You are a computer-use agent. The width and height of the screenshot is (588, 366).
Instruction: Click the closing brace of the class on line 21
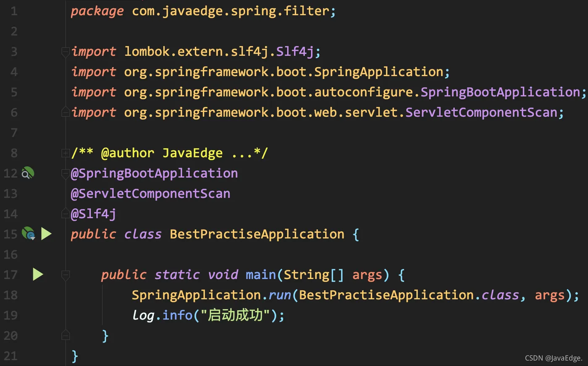[75, 356]
